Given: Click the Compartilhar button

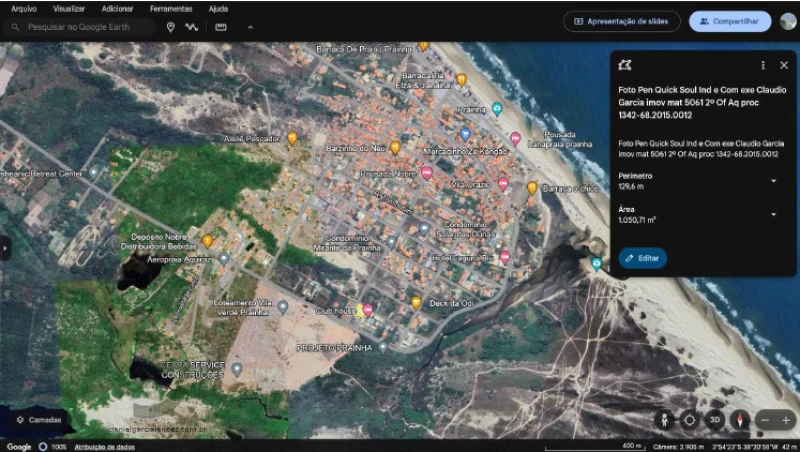Looking at the screenshot, I should click(730, 21).
